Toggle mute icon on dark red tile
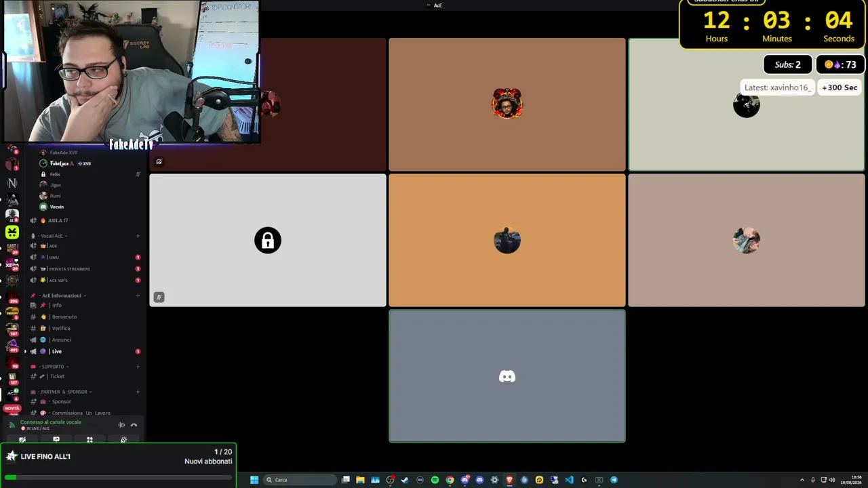Viewport: 868px width, 488px height. pyautogui.click(x=159, y=161)
